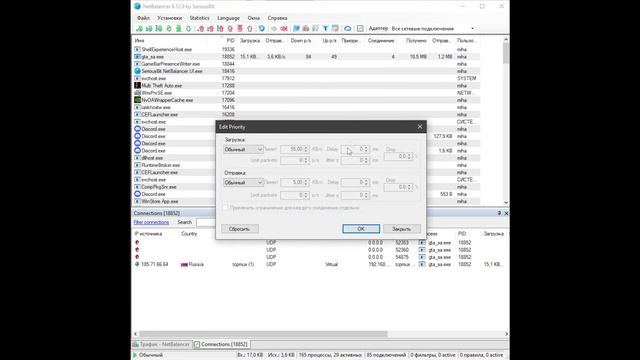This screenshot has height=360, width=640.
Task: Click the cloud sync toolbar icon
Action: (347, 29)
